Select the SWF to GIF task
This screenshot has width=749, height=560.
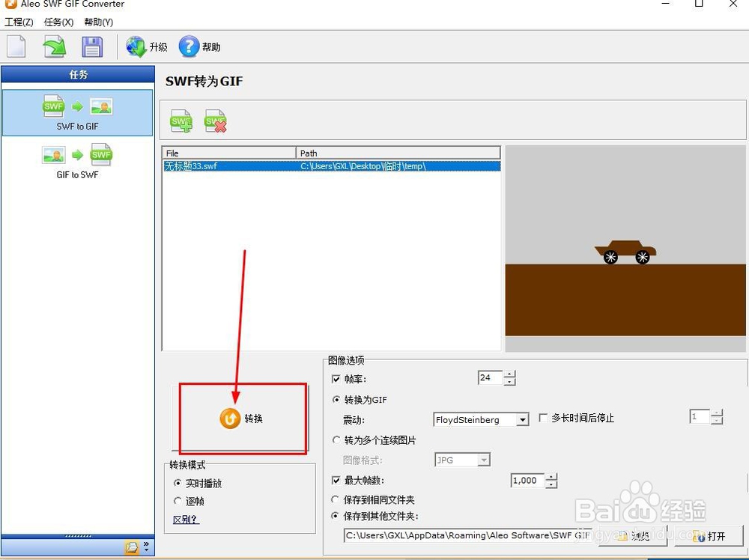tap(77, 112)
